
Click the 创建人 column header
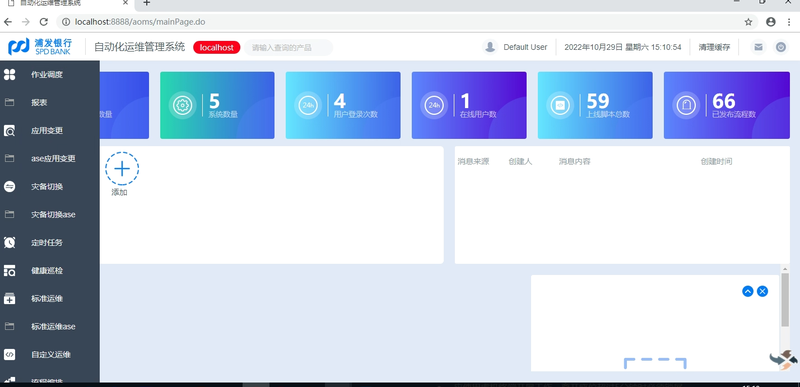point(520,162)
